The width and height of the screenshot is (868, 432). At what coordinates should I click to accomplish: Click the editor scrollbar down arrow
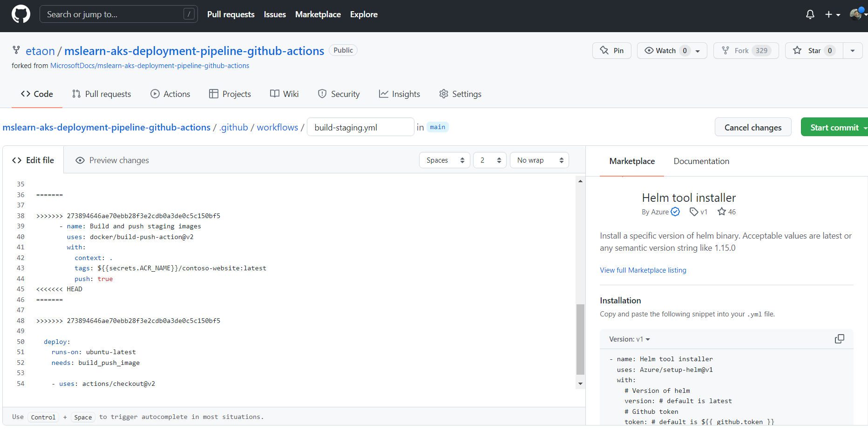pyautogui.click(x=580, y=384)
